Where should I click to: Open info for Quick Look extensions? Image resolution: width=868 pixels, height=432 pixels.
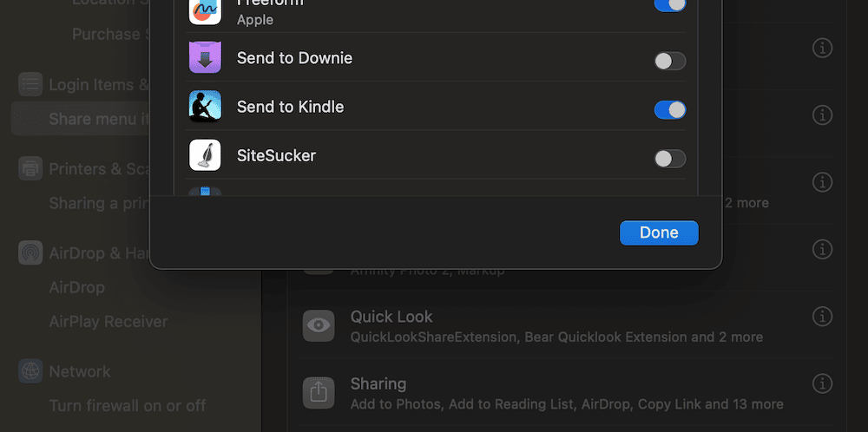[822, 316]
